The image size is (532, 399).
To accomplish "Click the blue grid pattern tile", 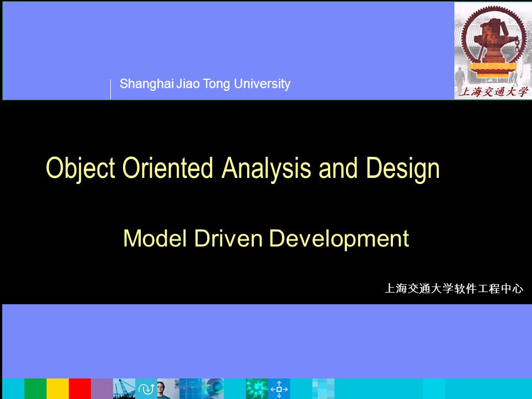I will coord(191,388).
